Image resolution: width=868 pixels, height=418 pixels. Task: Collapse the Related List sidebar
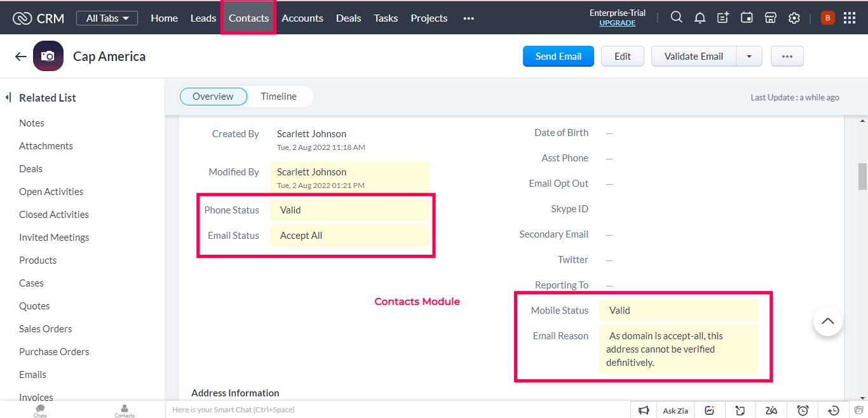(x=9, y=97)
